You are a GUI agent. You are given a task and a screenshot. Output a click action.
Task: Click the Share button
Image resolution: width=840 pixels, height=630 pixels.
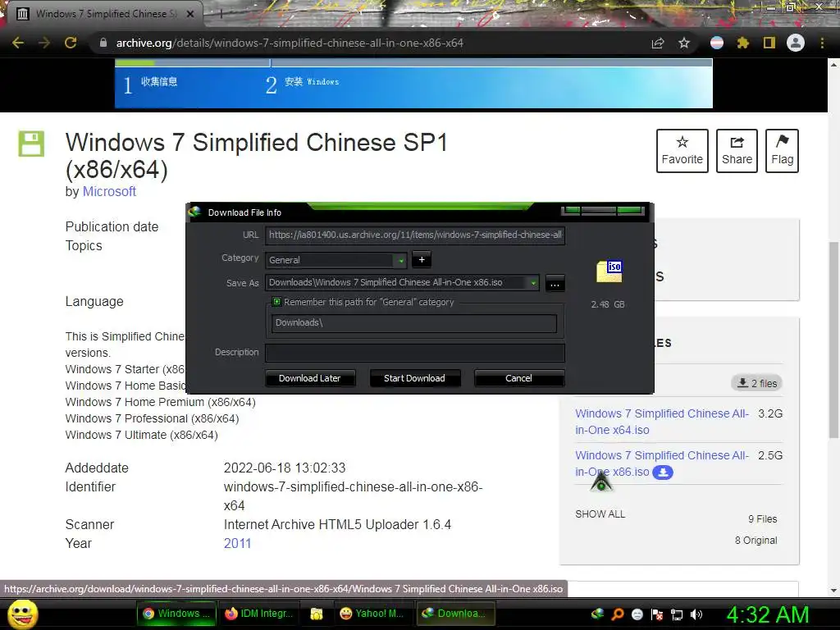click(x=737, y=151)
